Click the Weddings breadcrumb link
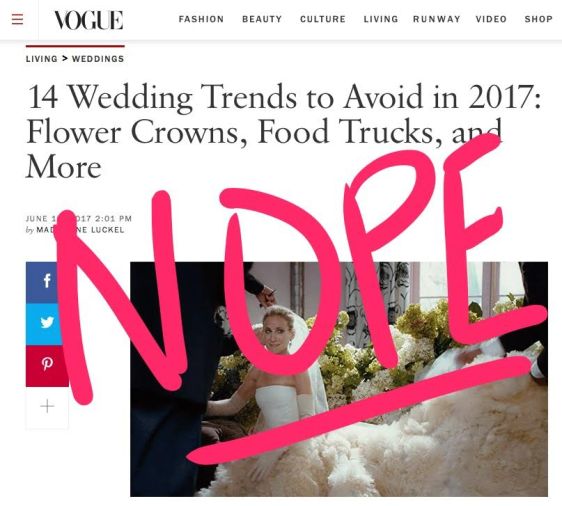 click(98, 59)
